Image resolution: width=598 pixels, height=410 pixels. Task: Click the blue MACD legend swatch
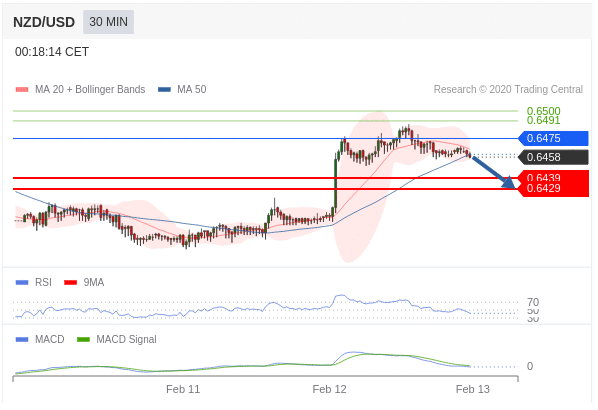[x=22, y=339]
